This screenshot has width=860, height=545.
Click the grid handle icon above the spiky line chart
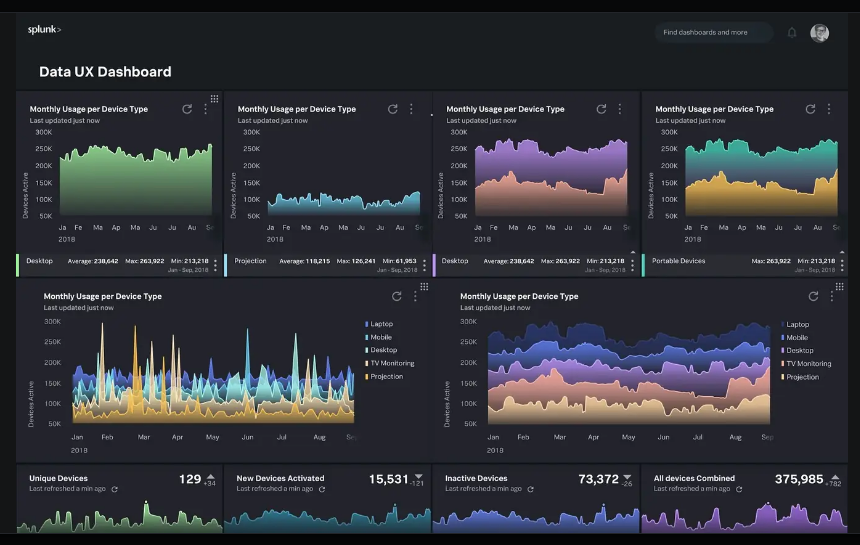coord(424,287)
